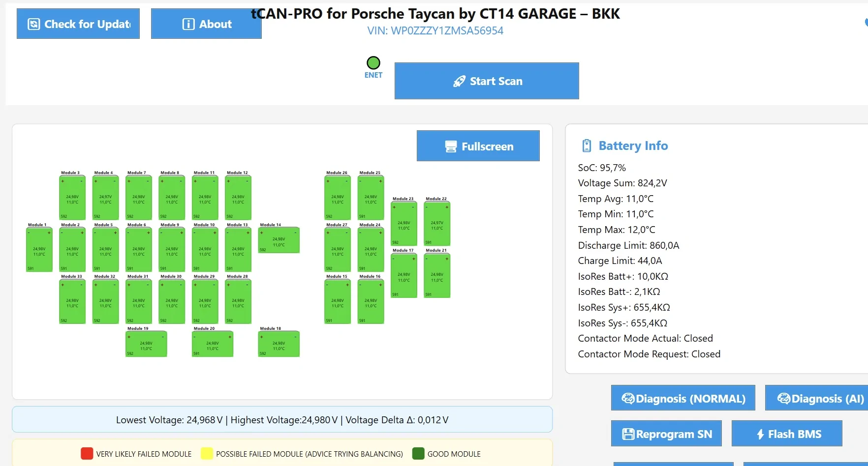
Task: Click the IsoRes Batt-: 2,1KΩ line
Action: point(619,291)
